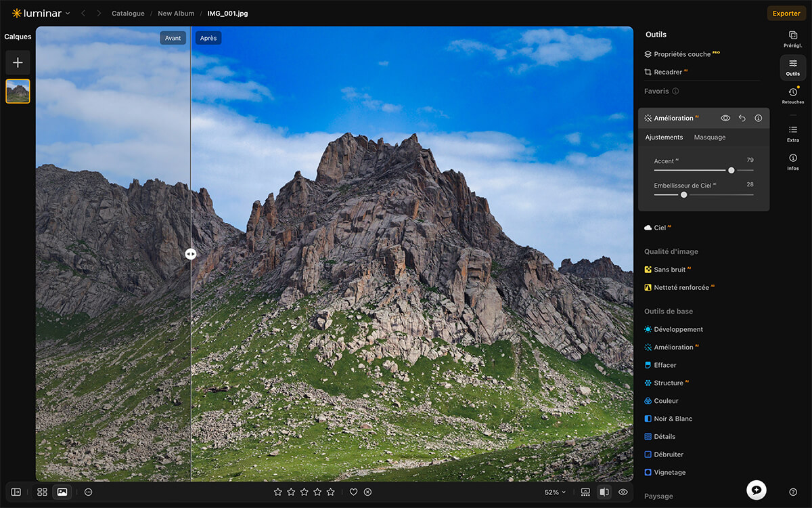Viewport: 812px width, 508px height.
Task: Toggle original preview with the eye icon beside the compare button
Action: point(623,492)
